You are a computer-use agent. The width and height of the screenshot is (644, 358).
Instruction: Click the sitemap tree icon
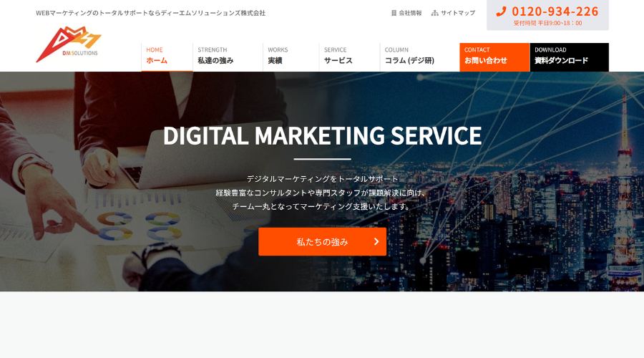tap(434, 13)
